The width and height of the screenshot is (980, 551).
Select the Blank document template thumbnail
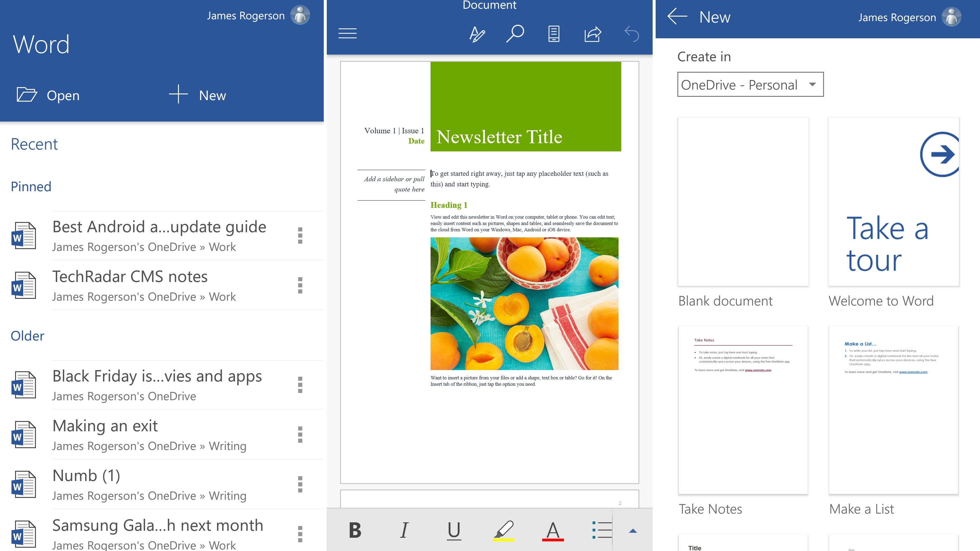743,201
